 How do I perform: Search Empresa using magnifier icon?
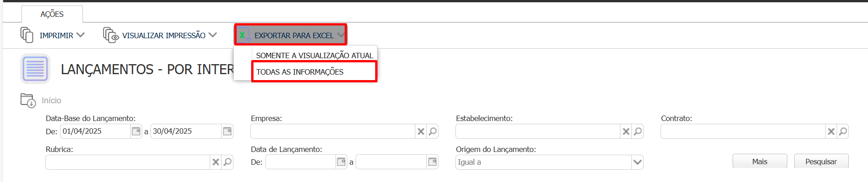433,131
